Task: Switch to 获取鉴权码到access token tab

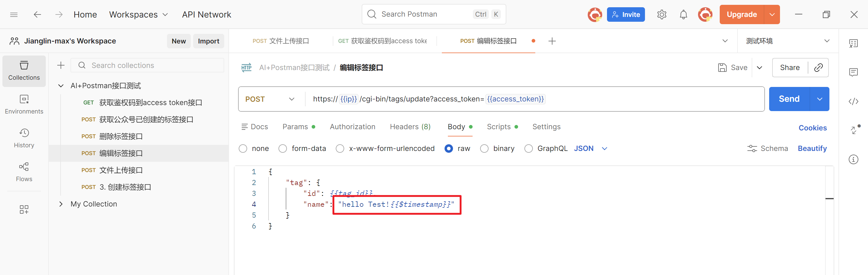Action: click(382, 41)
